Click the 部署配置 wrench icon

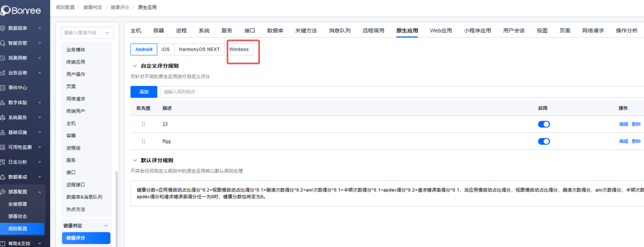[x=3, y=192]
